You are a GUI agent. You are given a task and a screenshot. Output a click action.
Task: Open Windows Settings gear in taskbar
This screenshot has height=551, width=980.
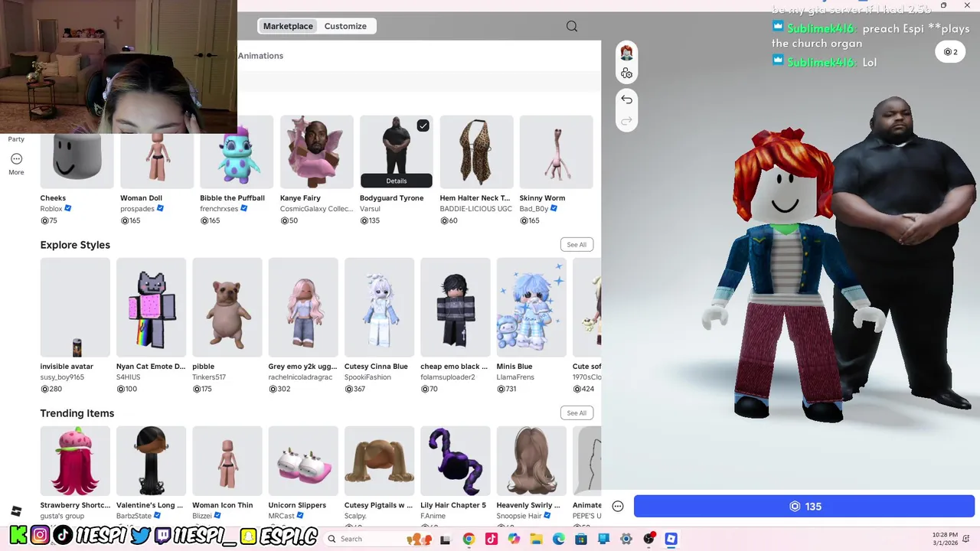(626, 539)
